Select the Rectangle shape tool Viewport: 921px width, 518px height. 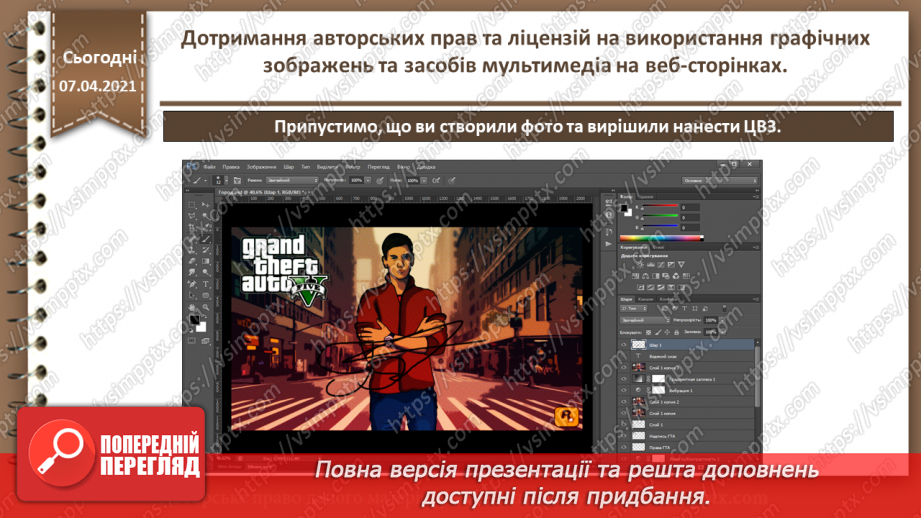point(206,295)
